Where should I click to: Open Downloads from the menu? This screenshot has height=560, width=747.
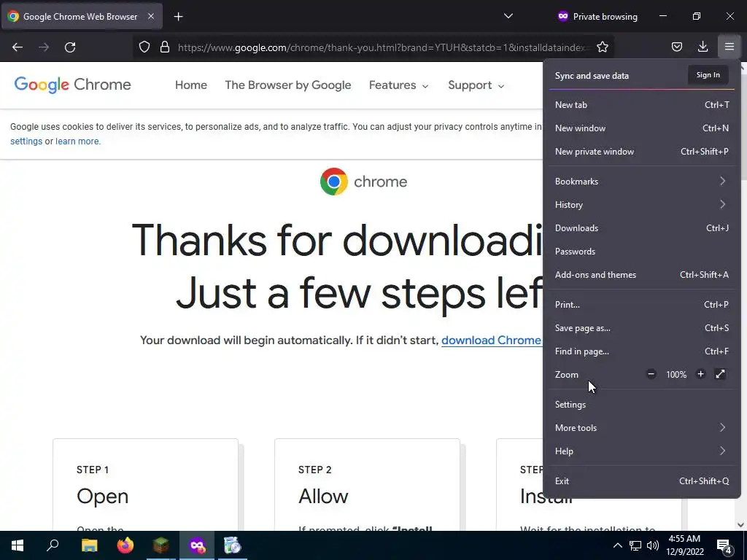pos(642,228)
